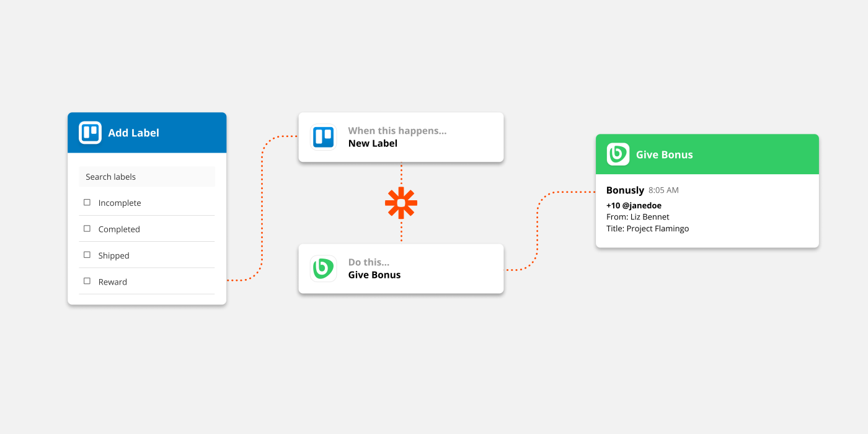
Task: Click the Do this… caption
Action: click(369, 262)
